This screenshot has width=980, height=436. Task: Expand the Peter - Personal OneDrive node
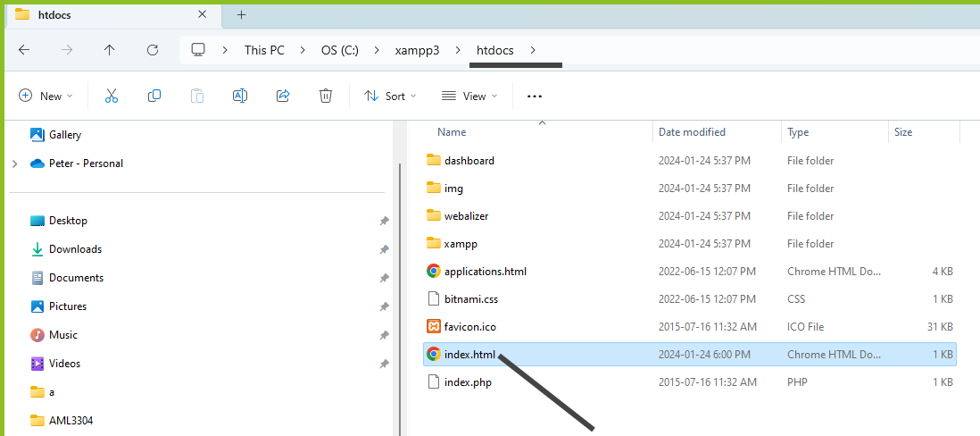(14, 163)
